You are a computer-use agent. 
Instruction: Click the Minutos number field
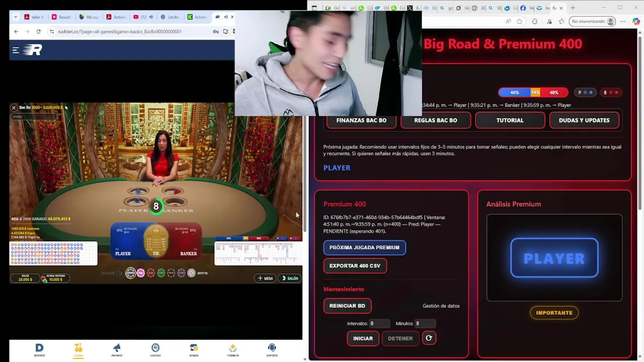pyautogui.click(x=425, y=324)
